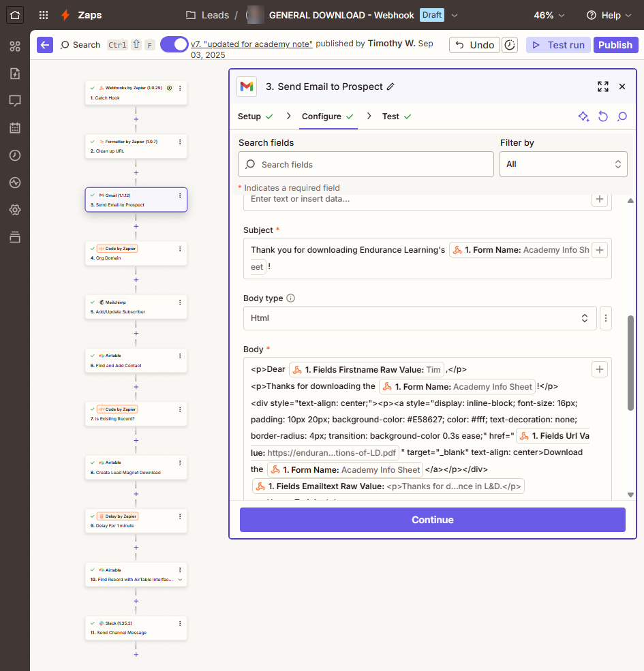Close the Send Email step panel
This screenshot has height=671, width=644.
click(x=622, y=87)
